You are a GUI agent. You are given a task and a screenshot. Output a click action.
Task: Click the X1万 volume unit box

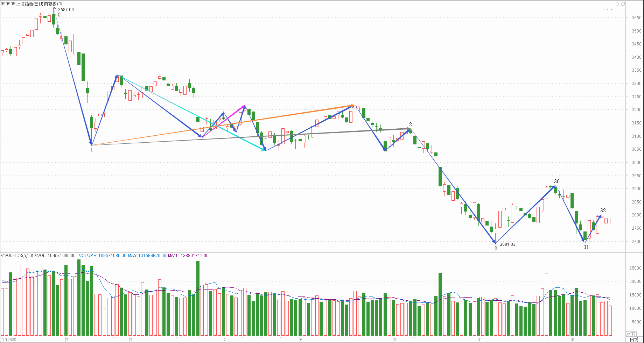click(631, 334)
